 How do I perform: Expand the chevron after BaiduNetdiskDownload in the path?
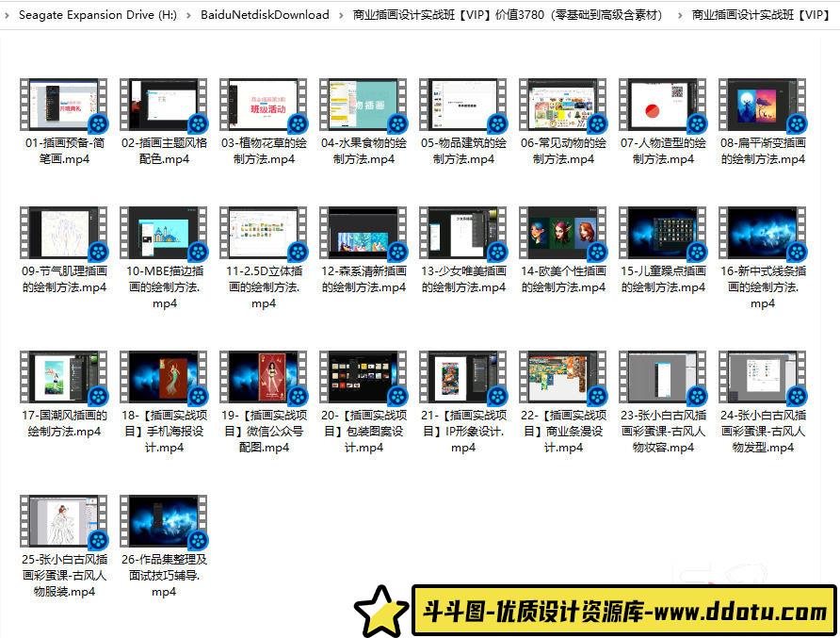pyautogui.click(x=341, y=15)
